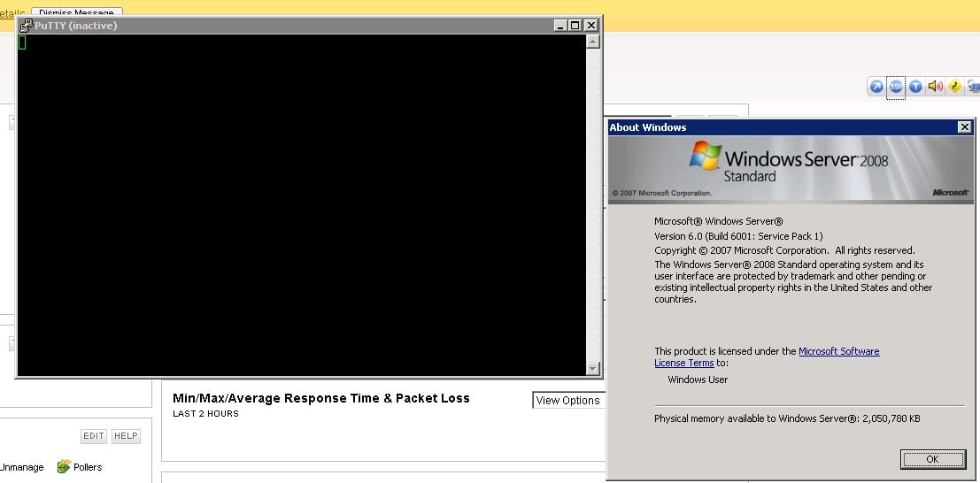Image resolution: width=980 pixels, height=483 pixels.
Task: Click 'Microsoft® Windows Server®' text line
Action: (719, 221)
